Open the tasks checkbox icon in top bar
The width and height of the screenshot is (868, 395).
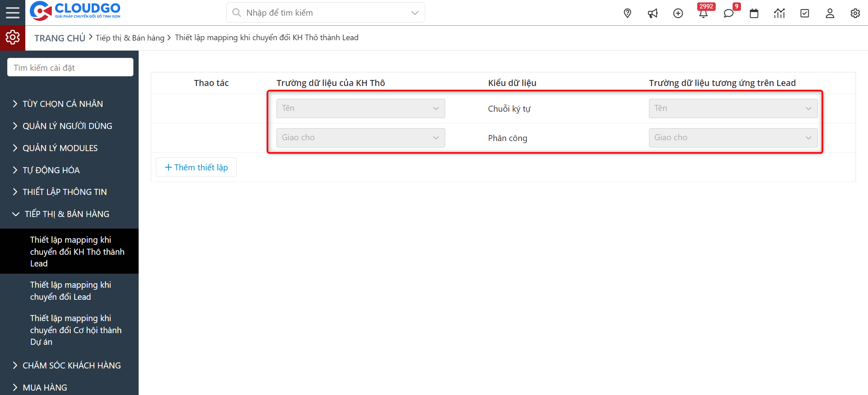804,13
